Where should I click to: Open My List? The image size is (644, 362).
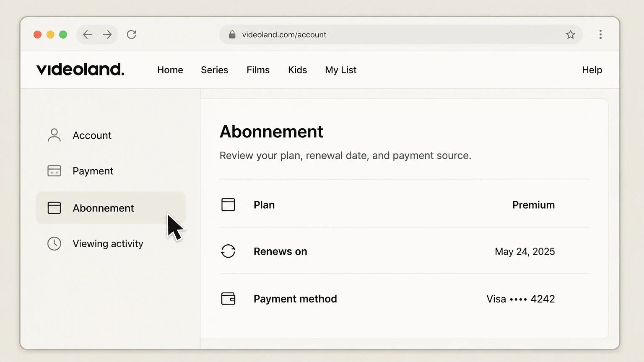pyautogui.click(x=340, y=70)
